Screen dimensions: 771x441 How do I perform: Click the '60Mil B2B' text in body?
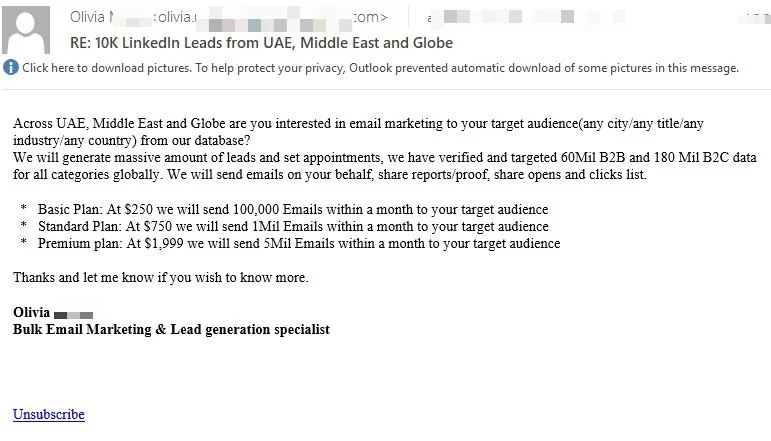(x=593, y=157)
